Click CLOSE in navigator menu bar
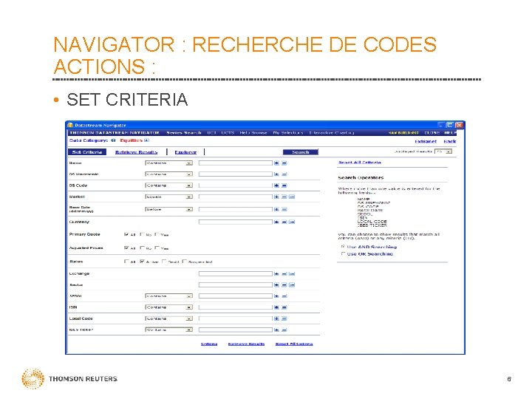 pyautogui.click(x=432, y=133)
